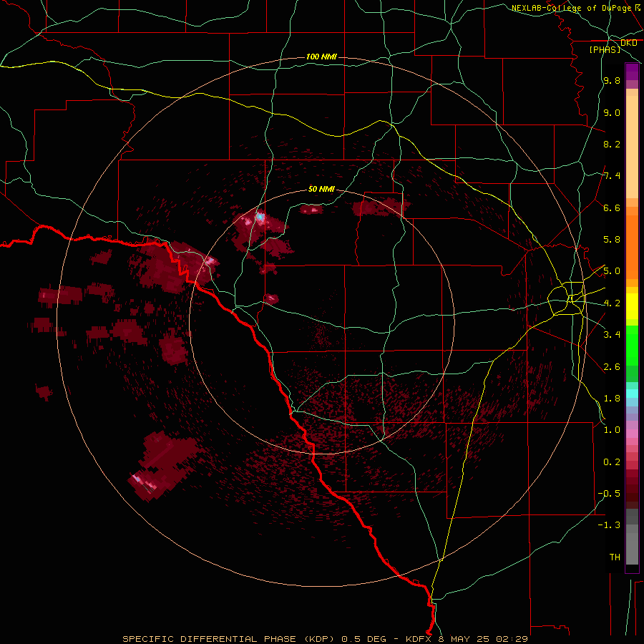The width and height of the screenshot is (644, 644).
Task: Click the [PHAS] units label
Action: (605, 49)
